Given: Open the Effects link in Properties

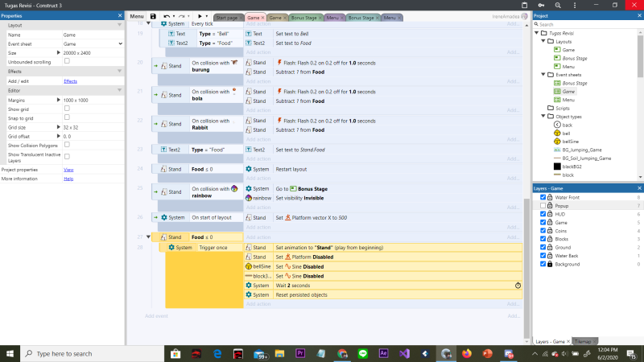Looking at the screenshot, I should (70, 81).
